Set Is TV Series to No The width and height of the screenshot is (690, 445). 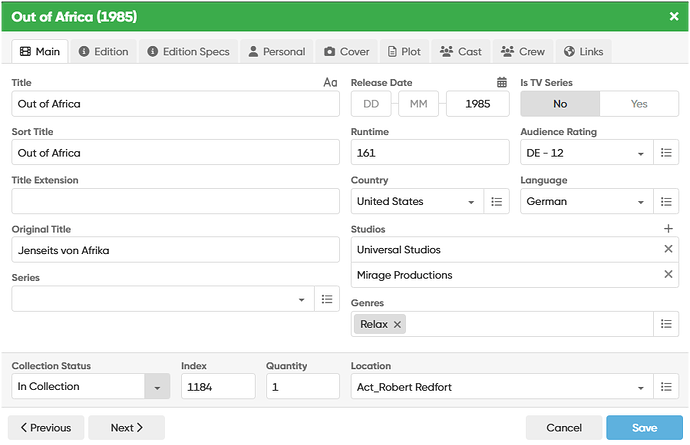[560, 104]
